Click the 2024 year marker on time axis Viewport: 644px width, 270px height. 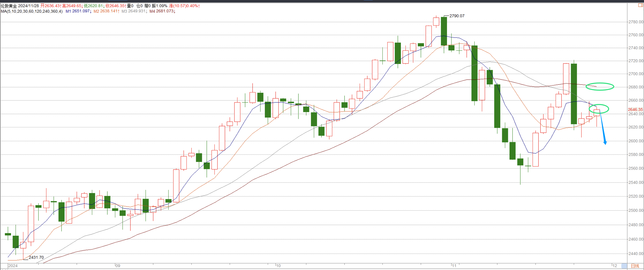click(x=13, y=266)
